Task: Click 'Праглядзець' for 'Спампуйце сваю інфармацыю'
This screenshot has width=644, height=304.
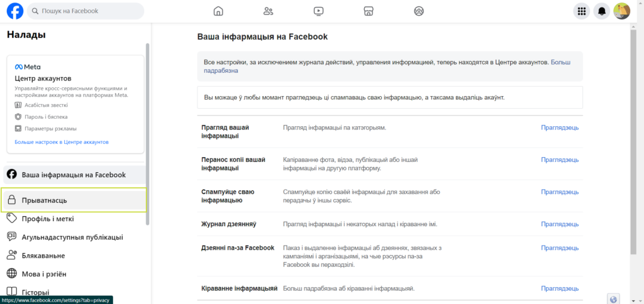Action: 560,192
